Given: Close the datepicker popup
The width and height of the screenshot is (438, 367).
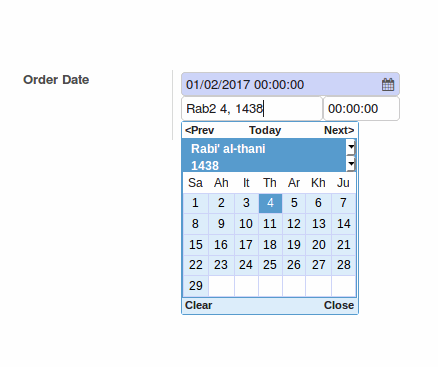Looking at the screenshot, I should [339, 305].
